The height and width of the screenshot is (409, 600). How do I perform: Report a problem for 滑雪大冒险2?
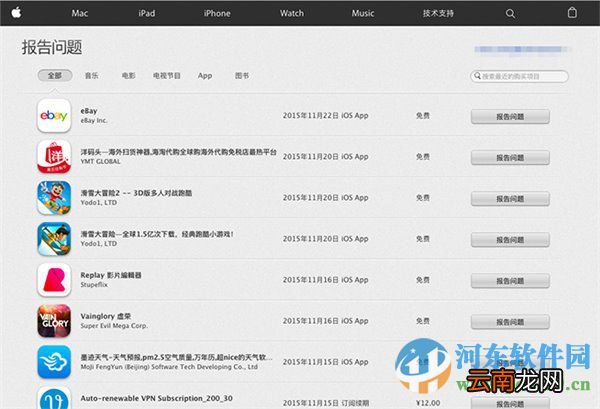[510, 199]
